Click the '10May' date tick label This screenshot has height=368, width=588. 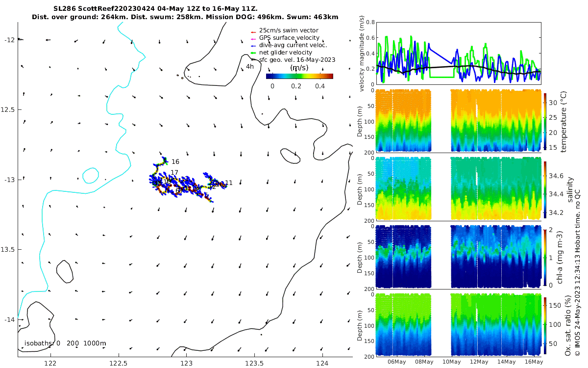451,362
